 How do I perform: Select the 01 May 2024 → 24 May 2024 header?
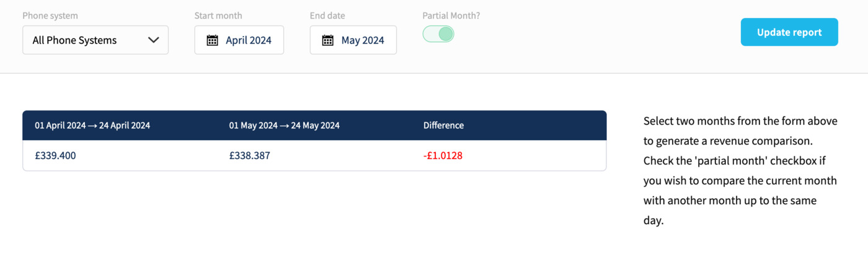[x=285, y=125]
